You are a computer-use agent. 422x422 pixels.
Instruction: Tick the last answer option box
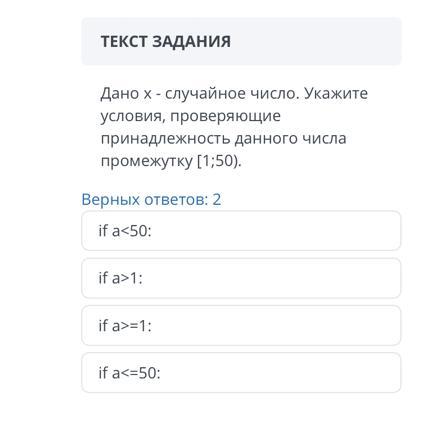(241, 373)
